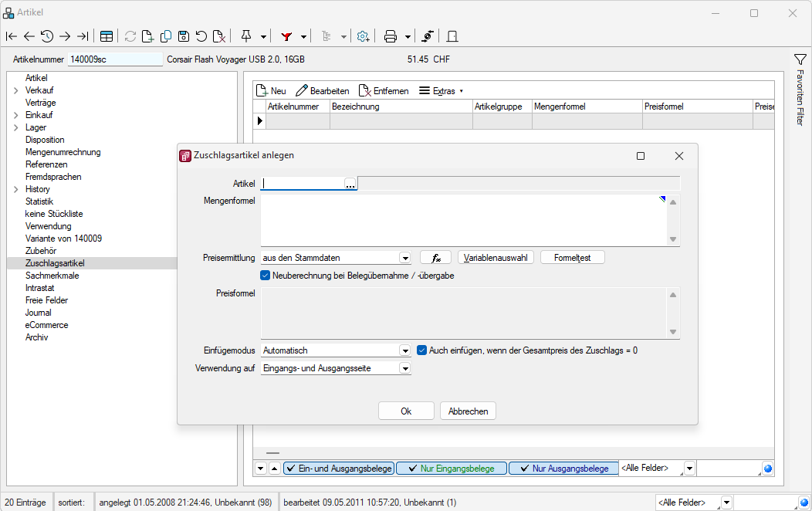Viewport: 812px width, 511px height.
Task: Focus the Artikel input field in the dialog
Action: [303, 184]
